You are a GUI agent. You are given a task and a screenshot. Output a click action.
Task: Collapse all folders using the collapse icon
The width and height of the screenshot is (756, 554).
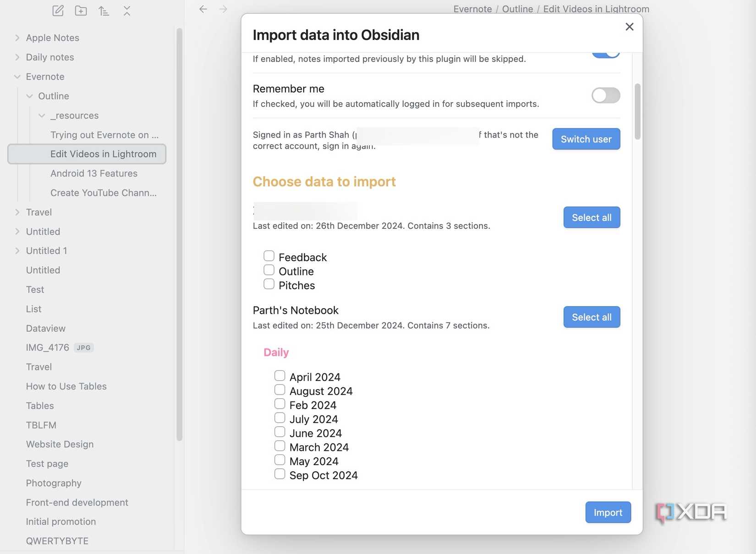pyautogui.click(x=126, y=11)
